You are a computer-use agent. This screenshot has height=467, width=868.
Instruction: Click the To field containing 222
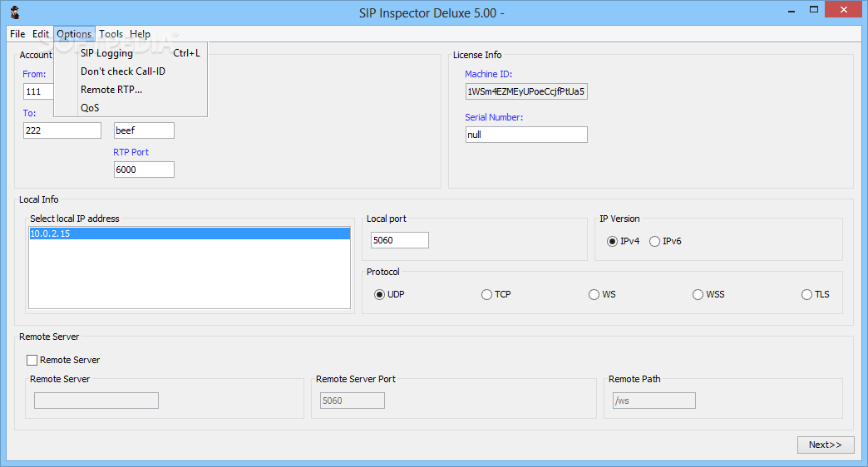tap(62, 130)
